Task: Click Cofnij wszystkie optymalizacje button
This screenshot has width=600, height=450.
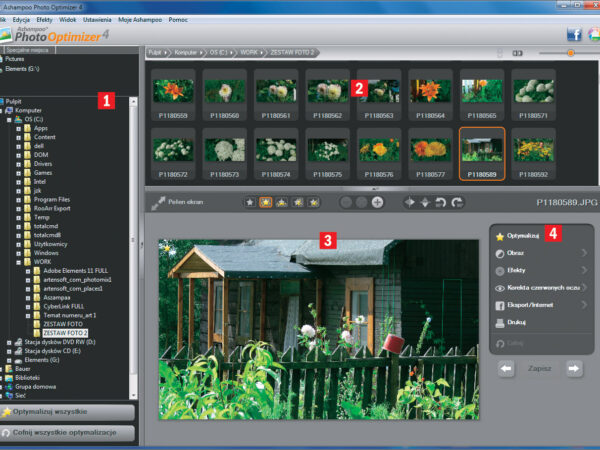Action: pos(66,432)
